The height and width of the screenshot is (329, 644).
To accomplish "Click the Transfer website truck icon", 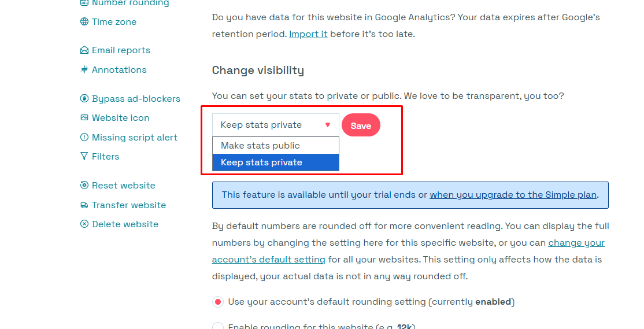I will click(84, 205).
